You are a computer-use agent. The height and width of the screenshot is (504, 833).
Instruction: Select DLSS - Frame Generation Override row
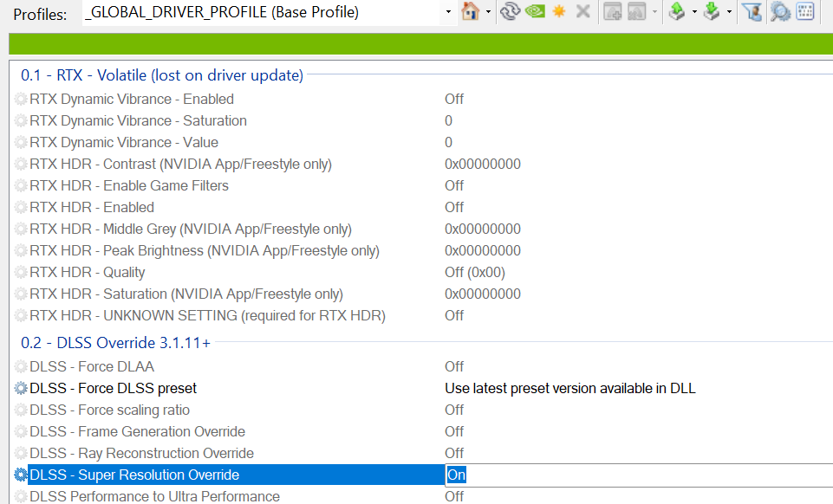pyautogui.click(x=138, y=432)
